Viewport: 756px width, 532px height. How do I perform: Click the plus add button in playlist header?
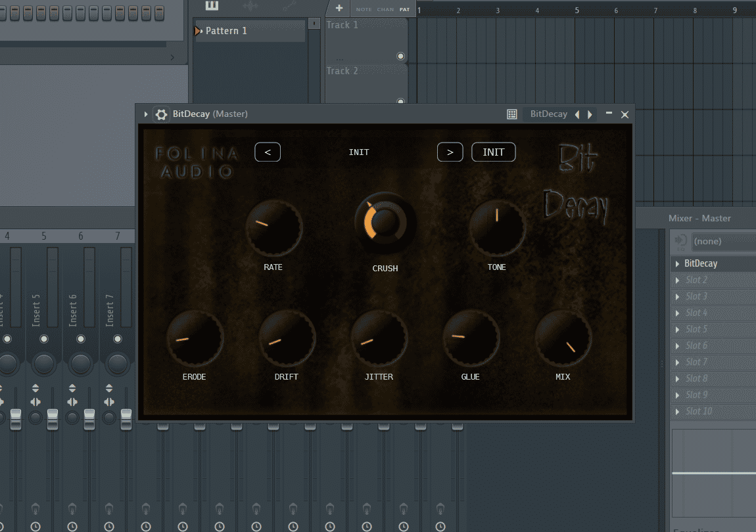[x=339, y=8]
